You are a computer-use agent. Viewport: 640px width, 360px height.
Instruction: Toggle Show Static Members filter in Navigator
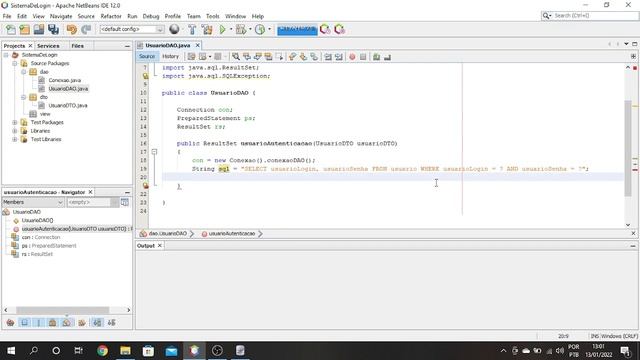click(x=39, y=323)
